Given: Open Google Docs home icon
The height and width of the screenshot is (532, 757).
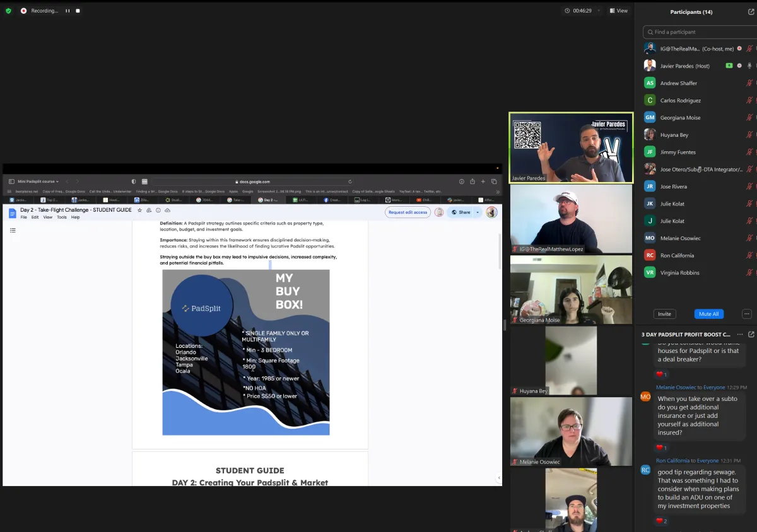Looking at the screenshot, I should [x=12, y=213].
